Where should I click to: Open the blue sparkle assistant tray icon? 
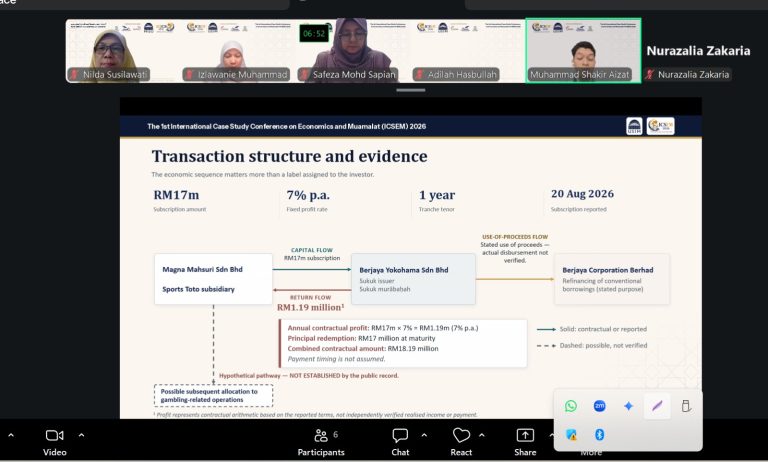(628, 406)
